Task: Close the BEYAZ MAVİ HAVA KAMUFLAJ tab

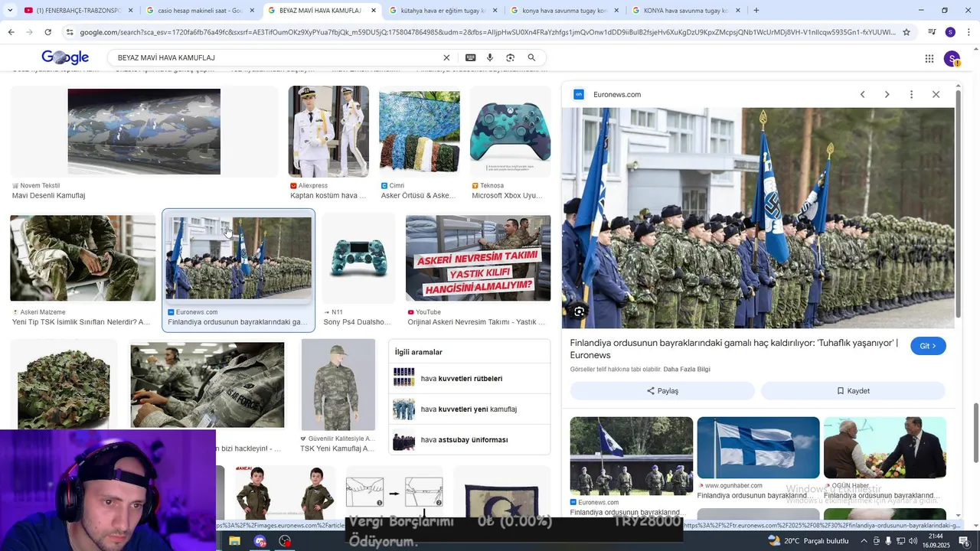Action: 373,11
